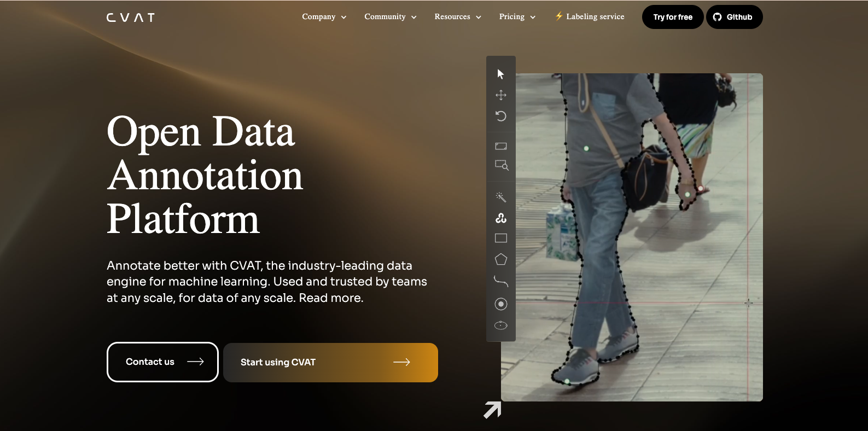Click the arrow icon in Contact us button
The width and height of the screenshot is (868, 431).
click(x=195, y=362)
